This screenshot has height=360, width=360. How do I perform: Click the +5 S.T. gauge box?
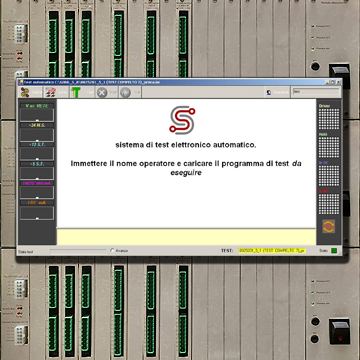(37, 174)
